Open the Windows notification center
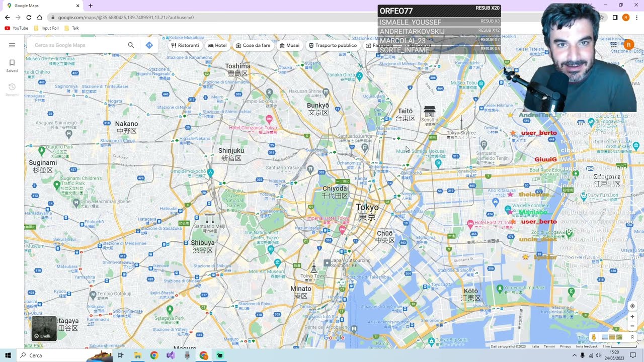This screenshot has height=362, width=644. pos(633,355)
